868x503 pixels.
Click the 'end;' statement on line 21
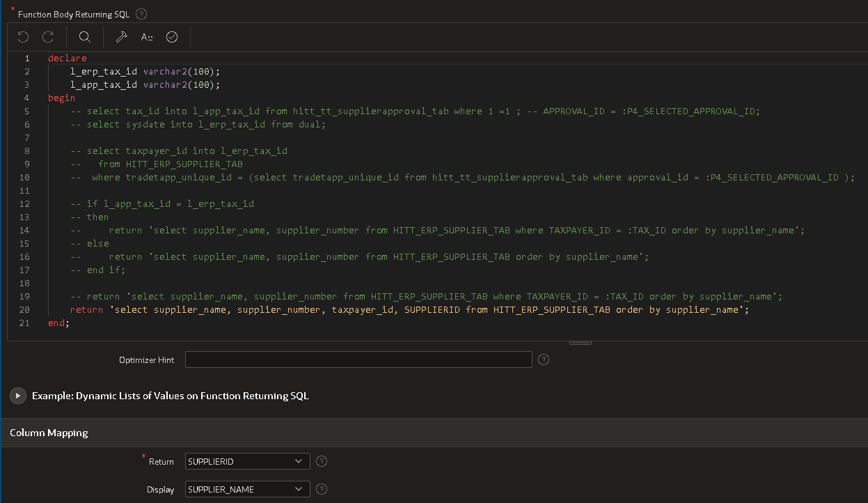click(59, 323)
